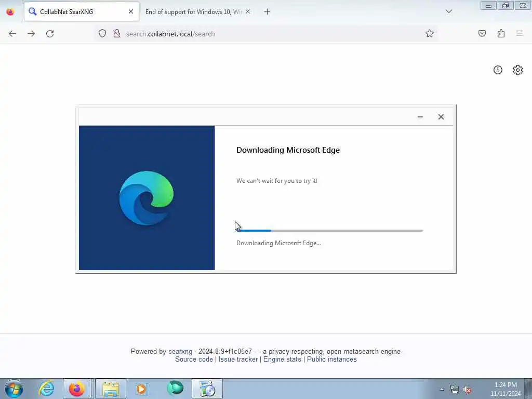Open the tracking protection shield icon

(102, 33)
